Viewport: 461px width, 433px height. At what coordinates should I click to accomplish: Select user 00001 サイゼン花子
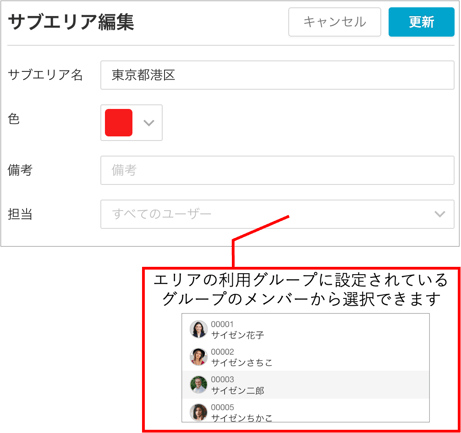[x=305, y=329]
